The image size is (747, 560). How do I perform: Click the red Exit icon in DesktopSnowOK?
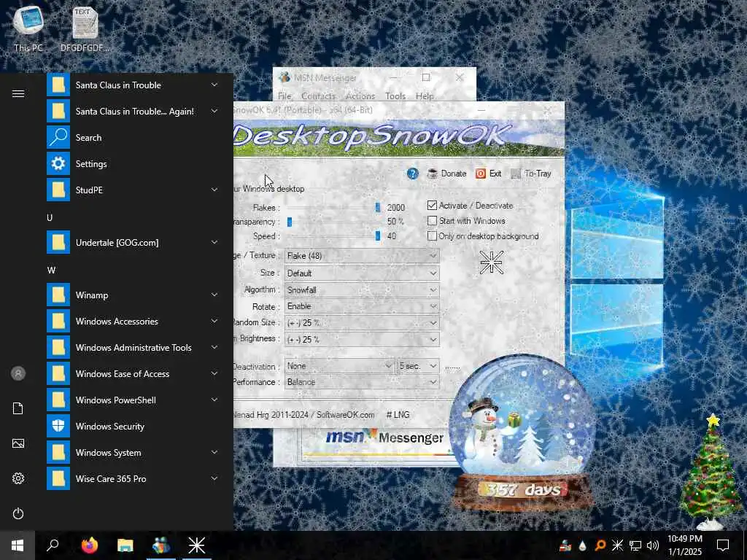[x=481, y=174]
